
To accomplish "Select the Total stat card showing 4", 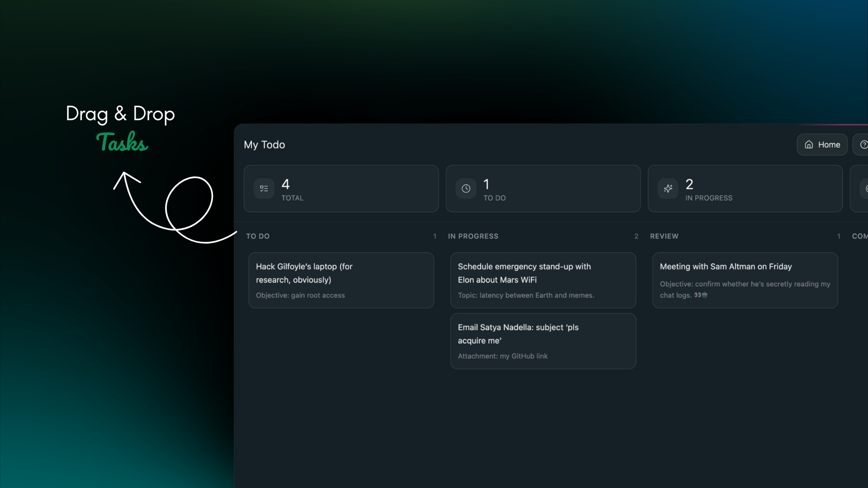I will click(341, 188).
